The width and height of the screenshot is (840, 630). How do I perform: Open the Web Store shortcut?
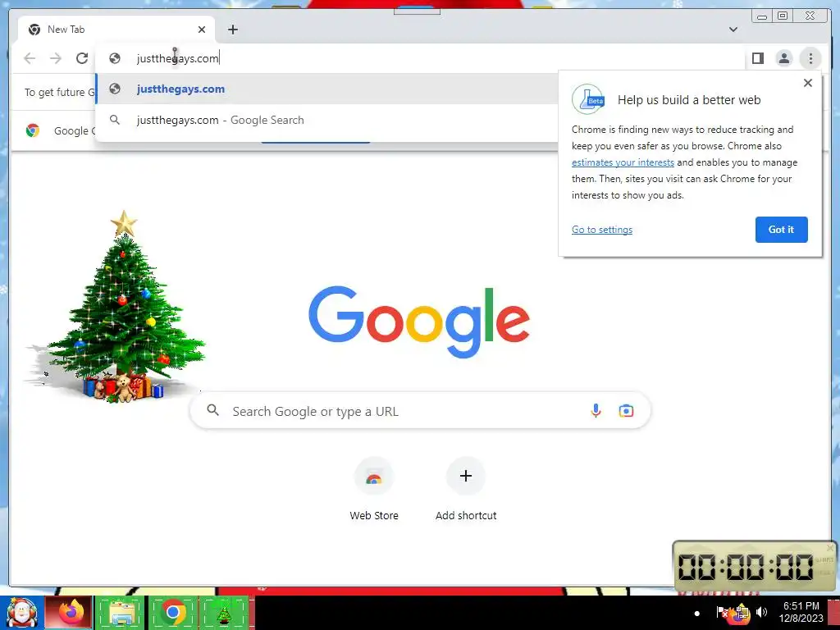tap(374, 490)
